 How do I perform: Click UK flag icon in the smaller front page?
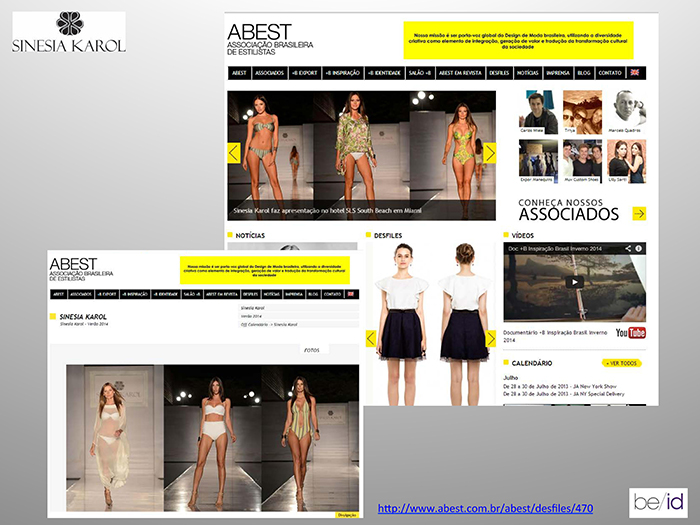(351, 294)
